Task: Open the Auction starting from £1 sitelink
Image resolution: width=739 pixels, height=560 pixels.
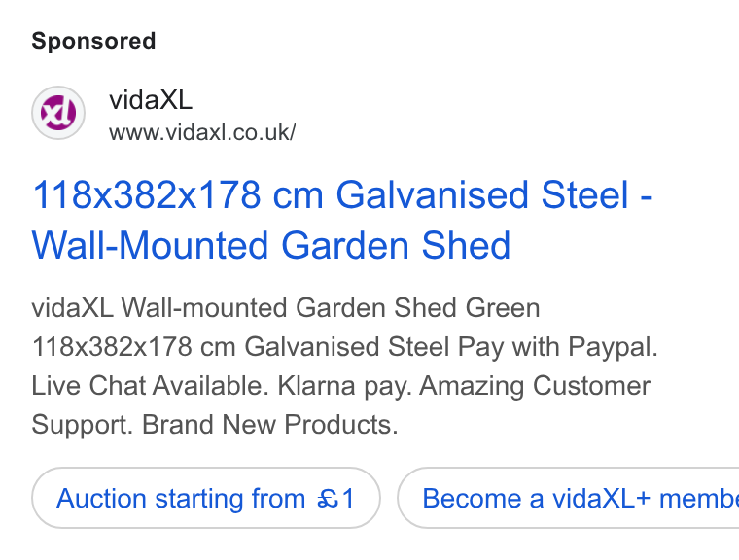Action: point(206,498)
